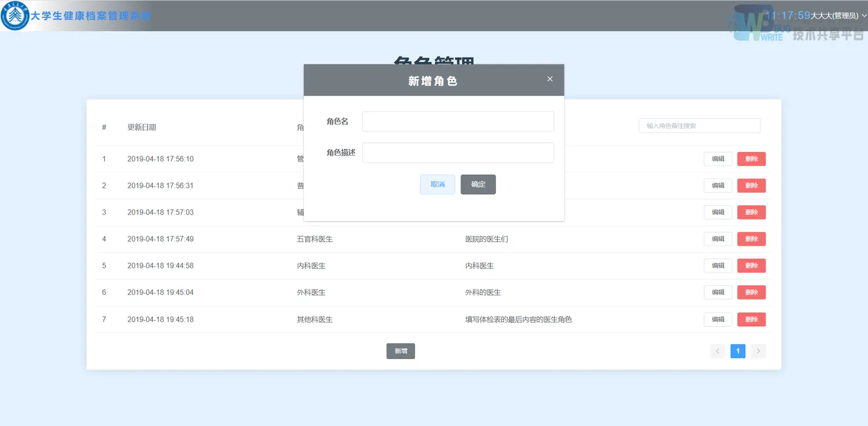The height and width of the screenshot is (426, 868).
Task: Click date 2019-04-18 17:56:31
Action: coord(161,186)
